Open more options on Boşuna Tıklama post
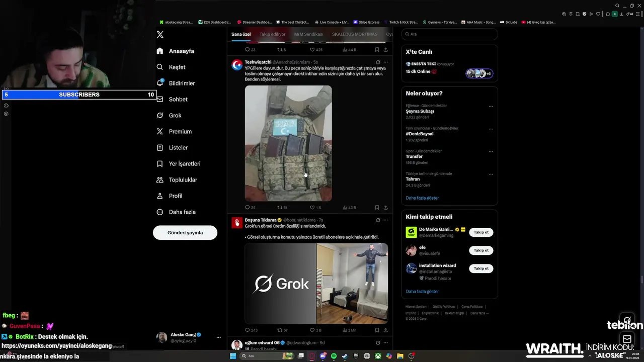Image resolution: width=644 pixels, height=362 pixels. point(386,220)
